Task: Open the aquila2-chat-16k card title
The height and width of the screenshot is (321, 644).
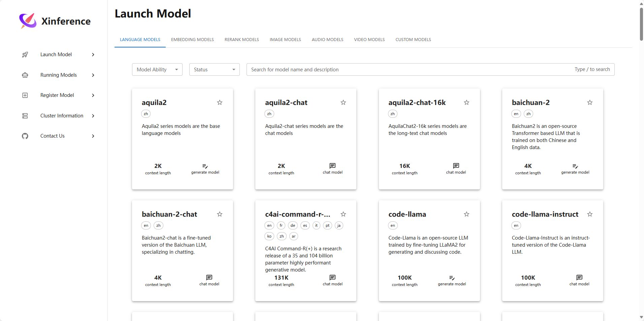Action: pos(417,103)
